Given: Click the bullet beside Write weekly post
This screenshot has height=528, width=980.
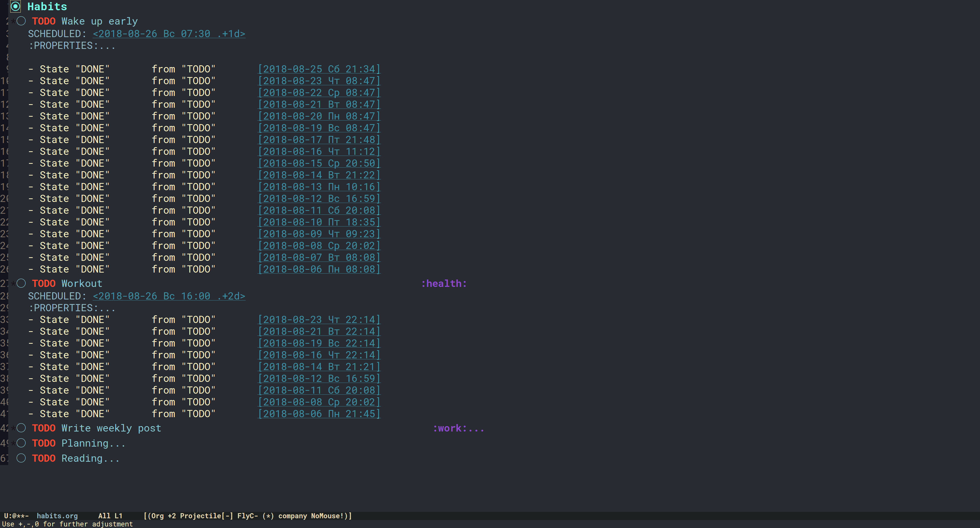Looking at the screenshot, I should pos(21,428).
